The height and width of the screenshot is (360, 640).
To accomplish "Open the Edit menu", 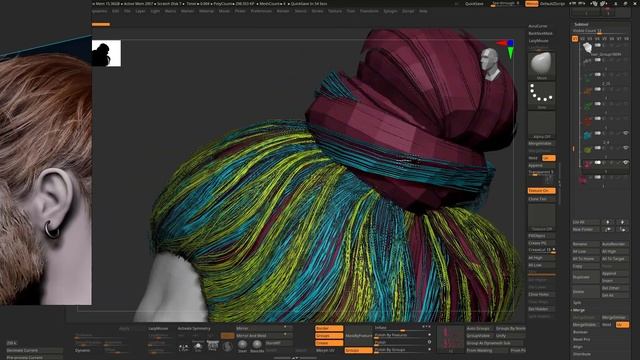I will click(116, 11).
